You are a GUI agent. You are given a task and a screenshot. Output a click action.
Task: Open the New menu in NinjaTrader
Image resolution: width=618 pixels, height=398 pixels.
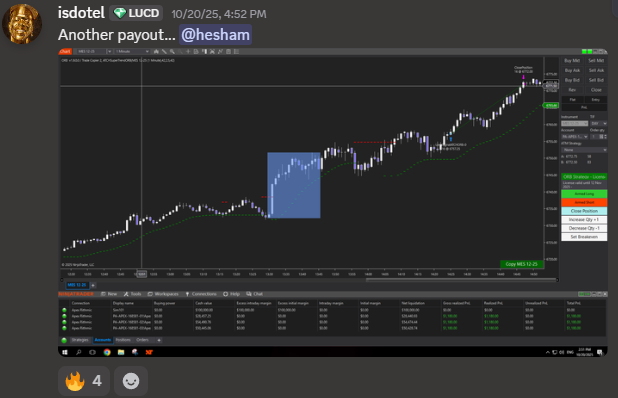[x=109, y=294]
